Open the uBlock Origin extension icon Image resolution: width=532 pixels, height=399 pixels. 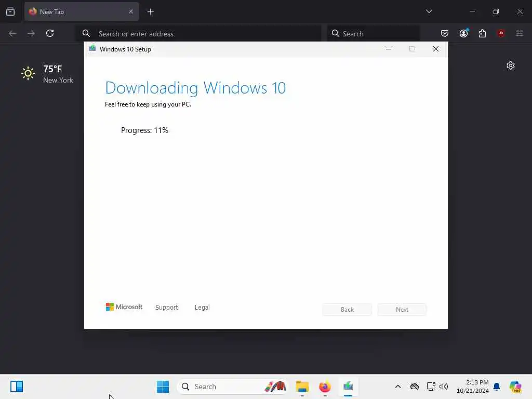coord(501,33)
